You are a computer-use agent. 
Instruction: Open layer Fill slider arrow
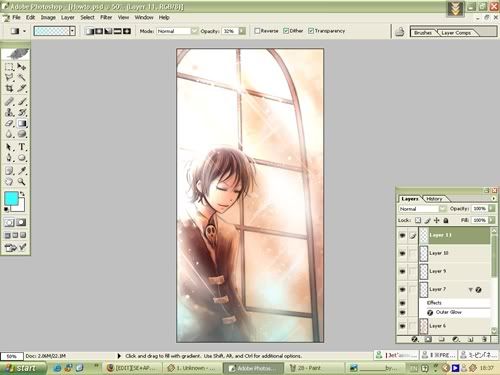(492, 220)
